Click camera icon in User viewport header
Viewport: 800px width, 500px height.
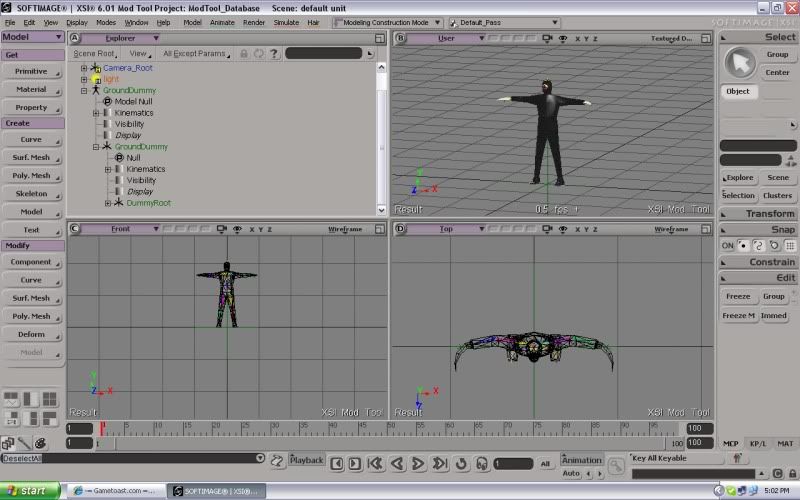[547, 38]
